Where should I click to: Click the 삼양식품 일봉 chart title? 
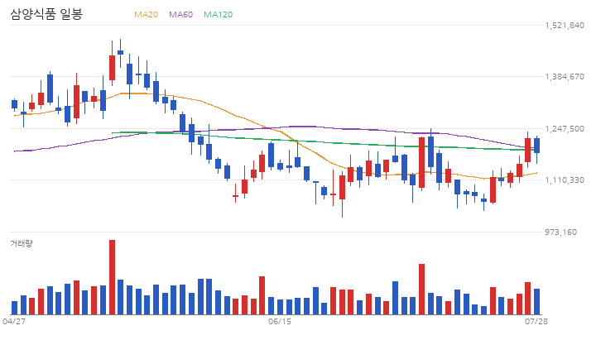pyautogui.click(x=46, y=14)
